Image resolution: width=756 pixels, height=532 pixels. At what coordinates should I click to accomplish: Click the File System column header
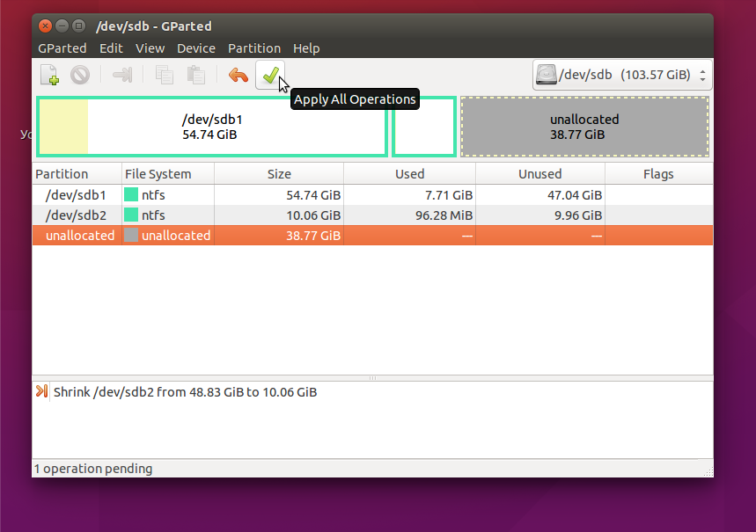coord(158,174)
